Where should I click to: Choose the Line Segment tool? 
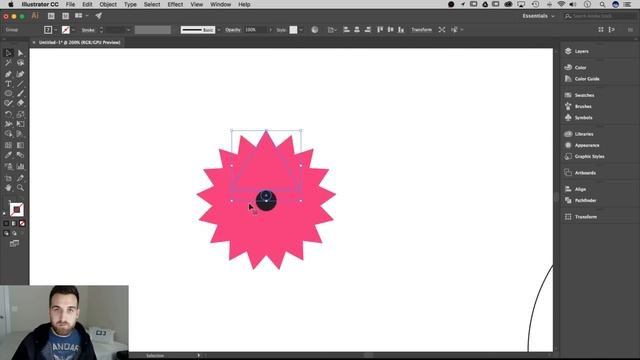click(20, 84)
